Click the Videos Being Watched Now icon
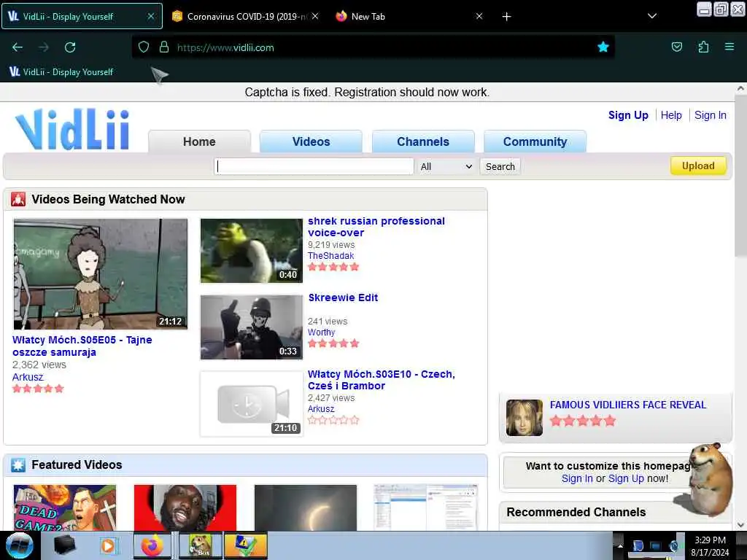This screenshot has height=560, width=747. [18, 199]
